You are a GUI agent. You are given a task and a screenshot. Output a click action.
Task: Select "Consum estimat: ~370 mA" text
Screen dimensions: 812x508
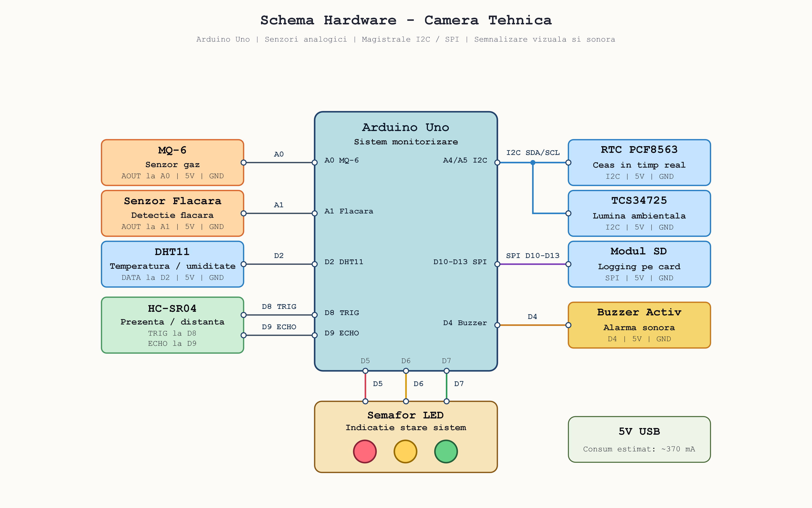639,449
